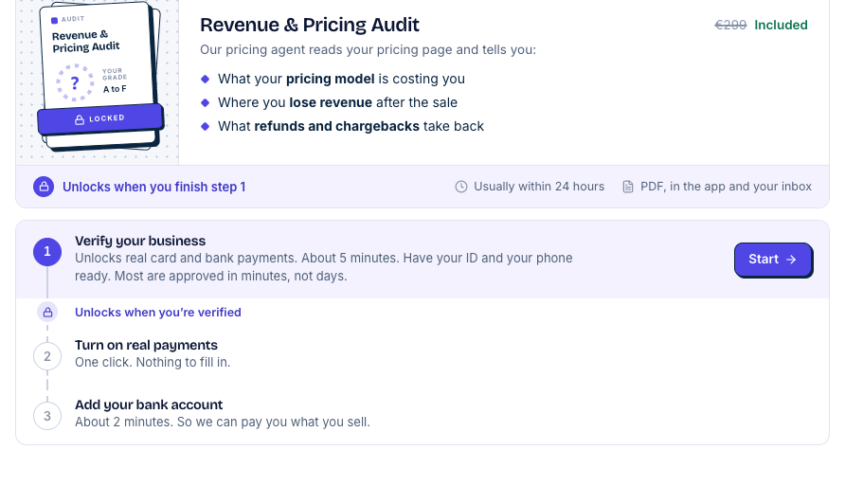The height and width of the screenshot is (504, 845).
Task: Click 'Our pricing agent reads your pricing page' text
Action: (x=369, y=49)
